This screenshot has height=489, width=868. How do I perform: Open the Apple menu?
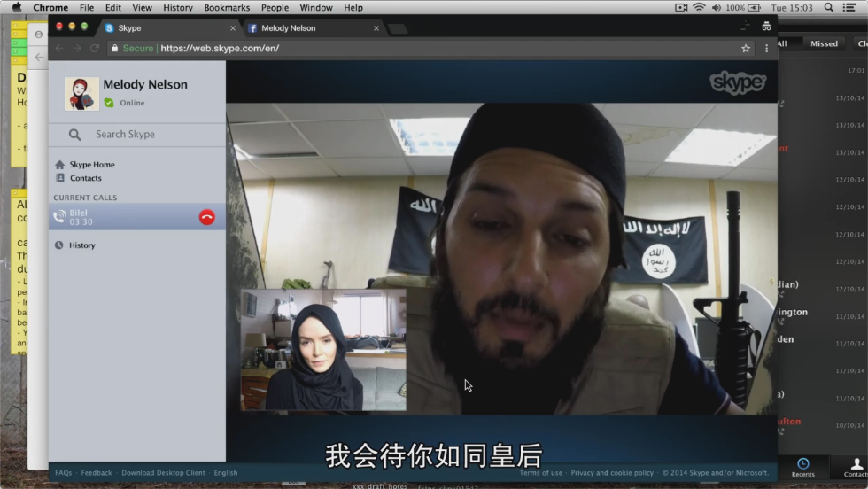(x=17, y=7)
